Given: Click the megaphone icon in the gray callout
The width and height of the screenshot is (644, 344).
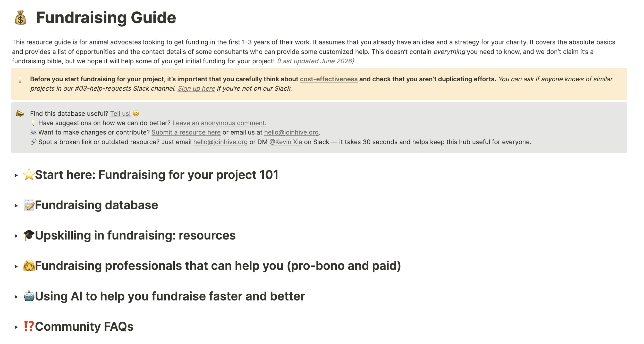Looking at the screenshot, I should [x=20, y=114].
